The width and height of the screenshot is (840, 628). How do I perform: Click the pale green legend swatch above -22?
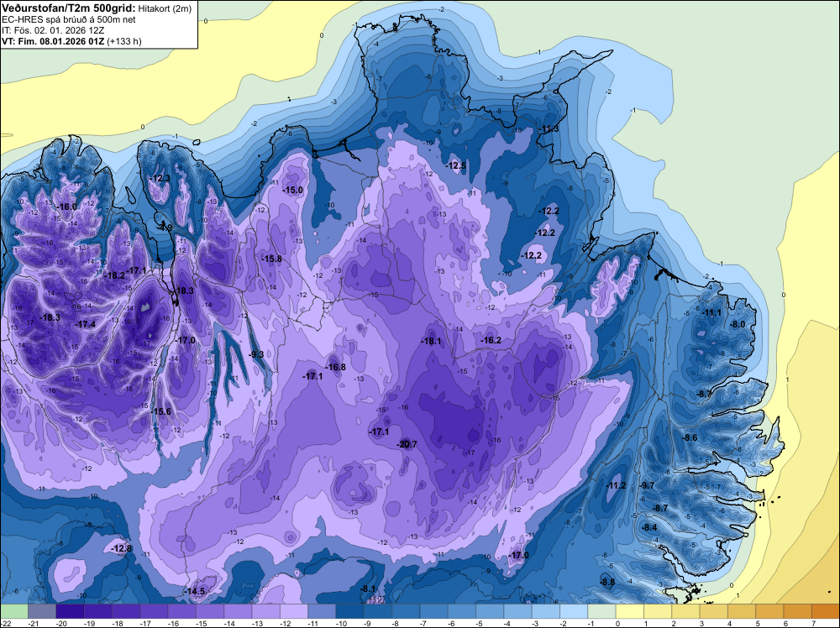pos(14,611)
